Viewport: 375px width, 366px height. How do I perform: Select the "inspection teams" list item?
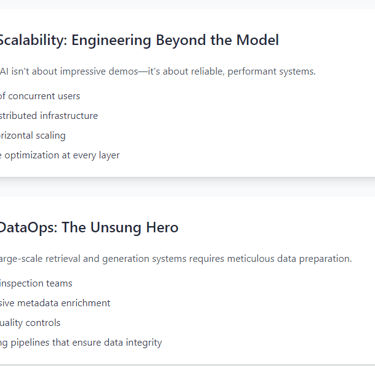(x=36, y=283)
